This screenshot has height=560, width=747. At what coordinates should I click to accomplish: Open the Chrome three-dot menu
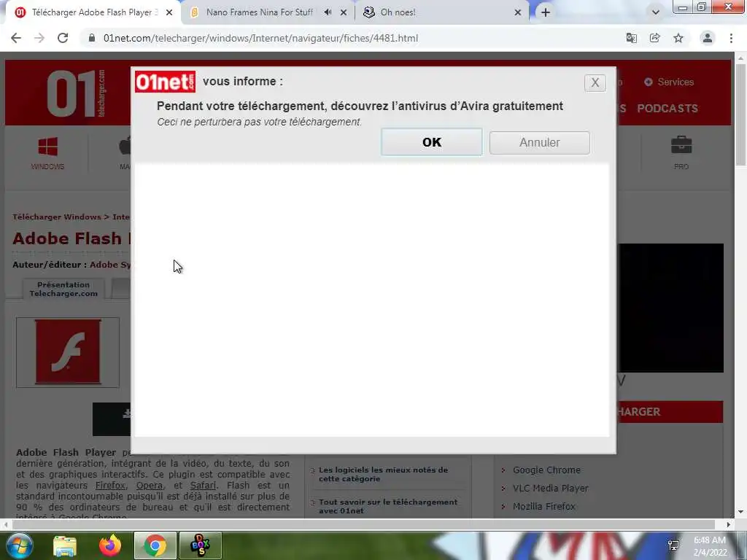(731, 38)
